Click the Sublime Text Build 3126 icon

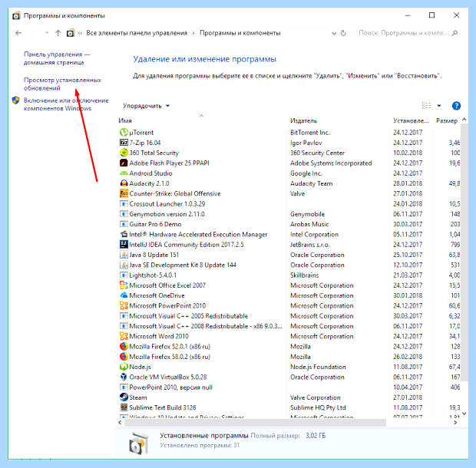click(124, 407)
